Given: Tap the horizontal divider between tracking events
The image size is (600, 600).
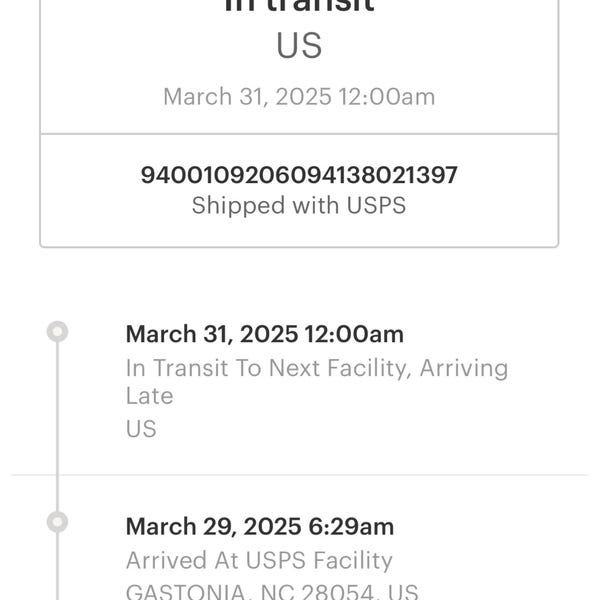Looking at the screenshot, I should 299,475.
